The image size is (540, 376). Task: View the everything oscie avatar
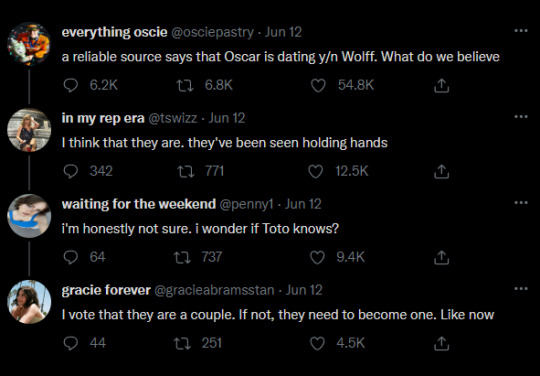point(29,44)
